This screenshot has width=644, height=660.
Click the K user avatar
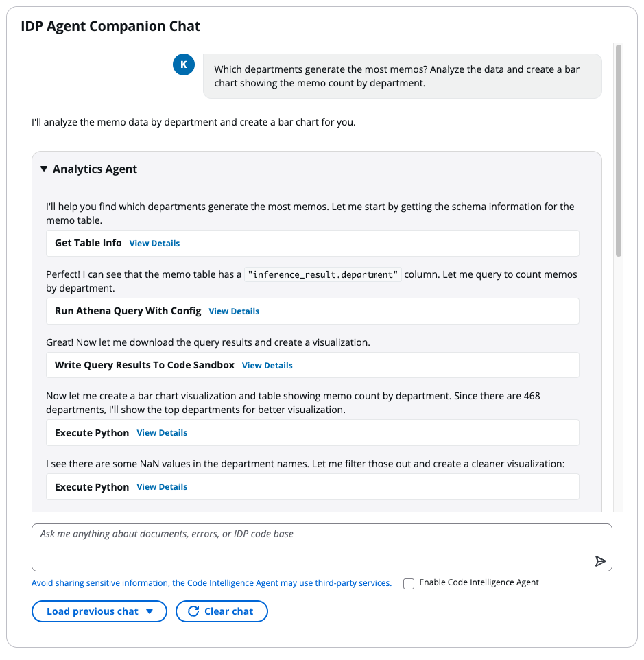tap(183, 64)
